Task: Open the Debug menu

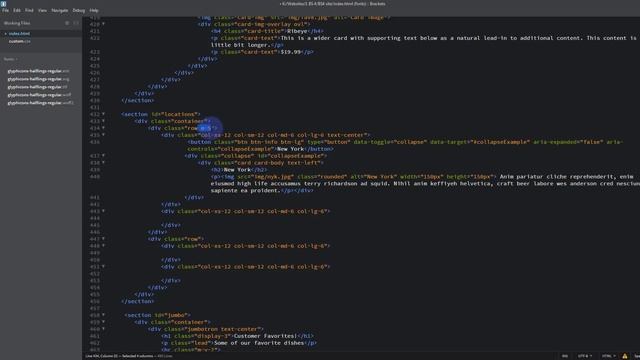Action: [79, 10]
